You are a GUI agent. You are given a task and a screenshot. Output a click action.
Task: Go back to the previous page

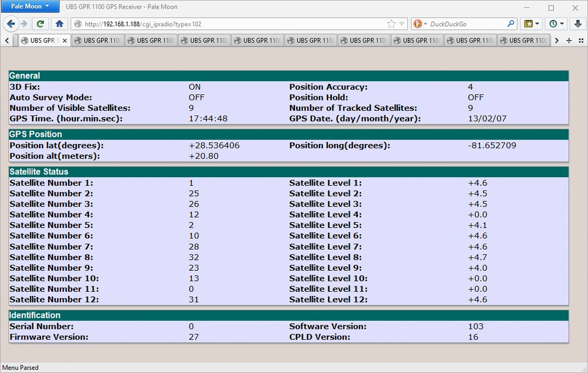(x=11, y=24)
